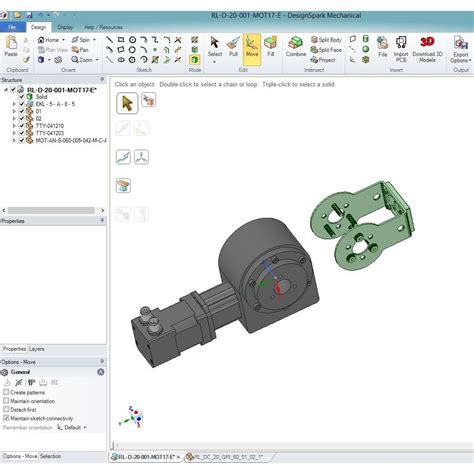Switch to the Selection panel tab
This screenshot has height=474, width=474.
pos(50,456)
